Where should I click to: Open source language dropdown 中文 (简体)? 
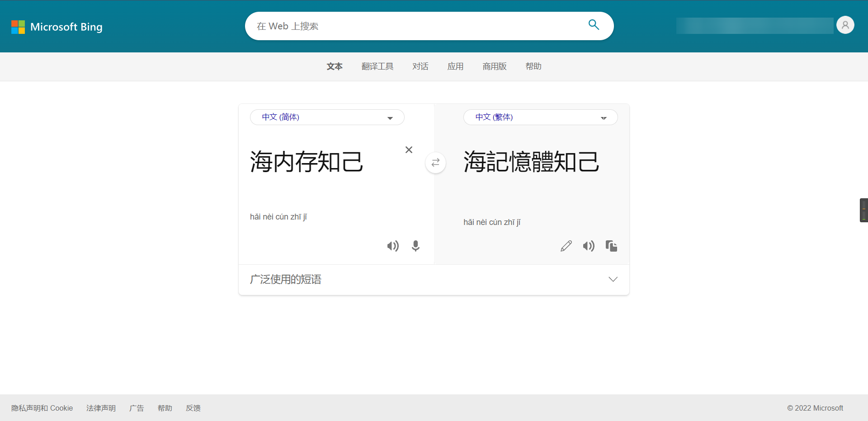pos(327,117)
